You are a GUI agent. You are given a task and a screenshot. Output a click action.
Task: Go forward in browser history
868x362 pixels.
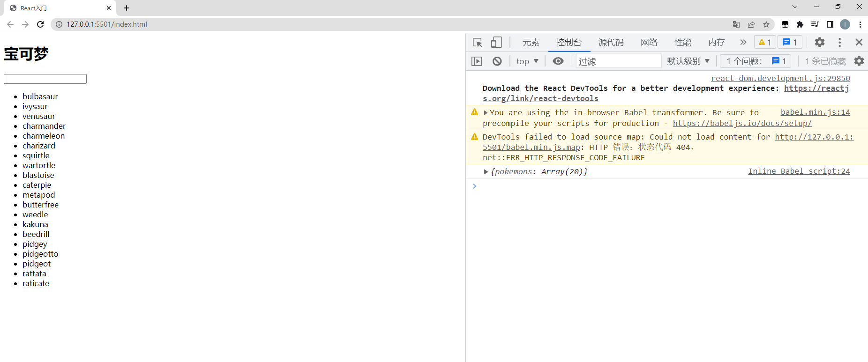click(25, 24)
